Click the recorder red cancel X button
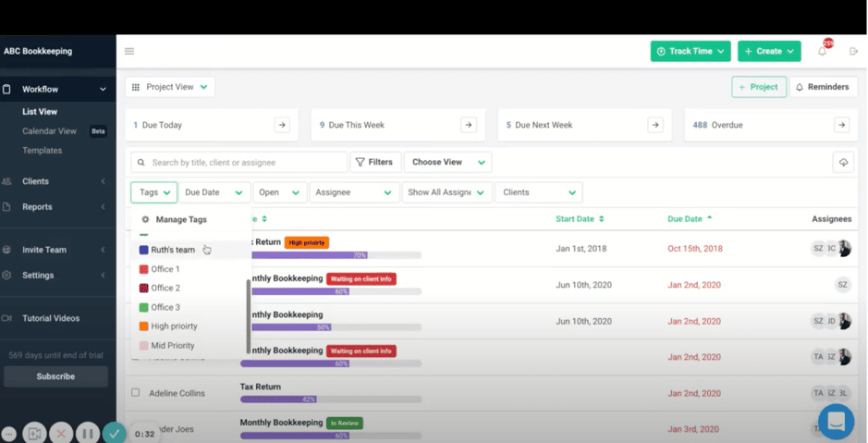The height and width of the screenshot is (443, 868). tap(61, 434)
